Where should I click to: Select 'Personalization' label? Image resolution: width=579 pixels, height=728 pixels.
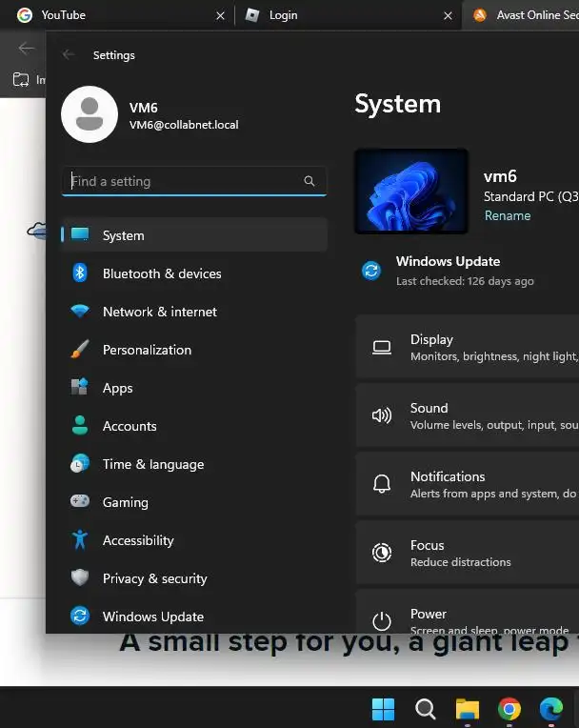coord(147,350)
